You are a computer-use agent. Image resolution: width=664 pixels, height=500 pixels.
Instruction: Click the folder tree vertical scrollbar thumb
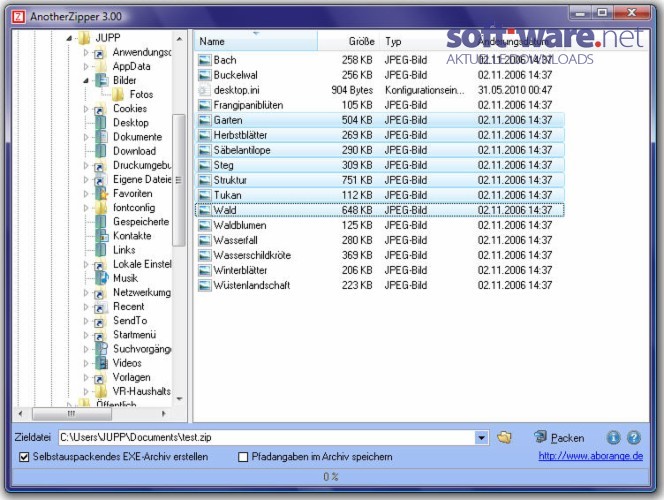179,180
